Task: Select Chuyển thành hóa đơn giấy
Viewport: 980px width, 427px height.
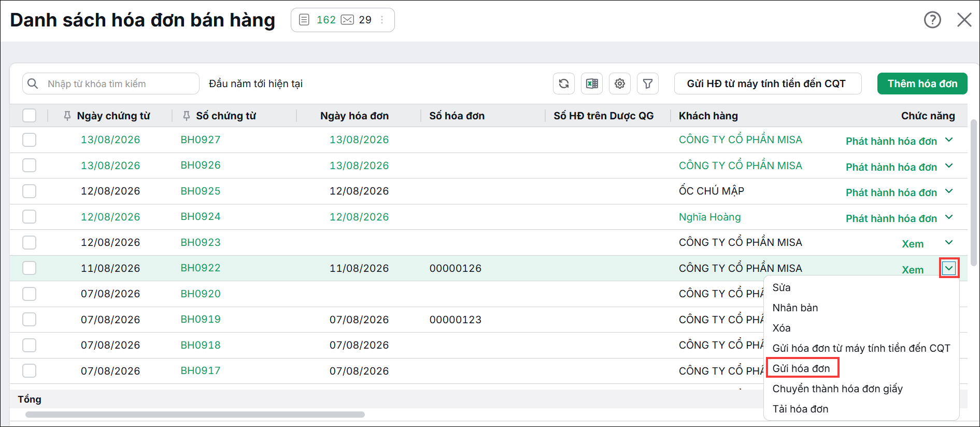Action: coord(837,389)
